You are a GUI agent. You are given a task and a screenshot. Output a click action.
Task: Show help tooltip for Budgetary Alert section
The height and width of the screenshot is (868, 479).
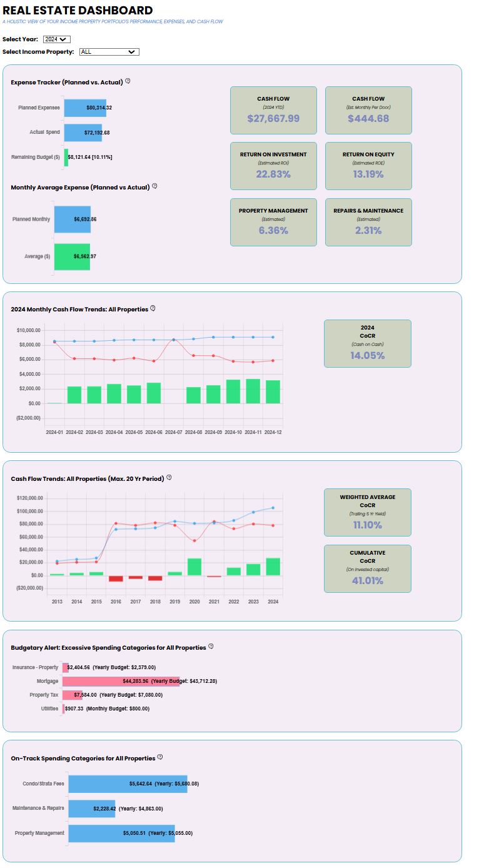point(211,647)
